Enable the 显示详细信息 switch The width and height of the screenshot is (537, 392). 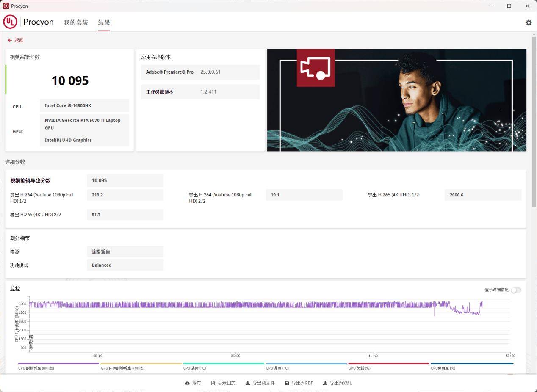click(x=516, y=290)
